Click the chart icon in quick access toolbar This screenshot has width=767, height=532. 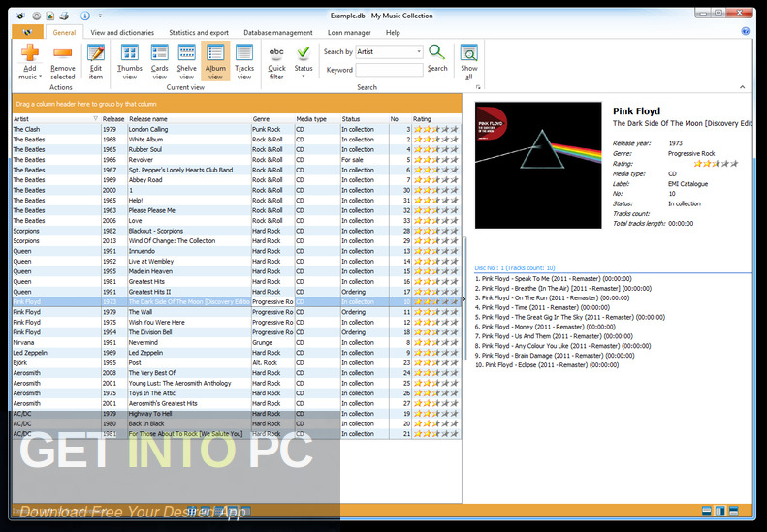pos(49,16)
